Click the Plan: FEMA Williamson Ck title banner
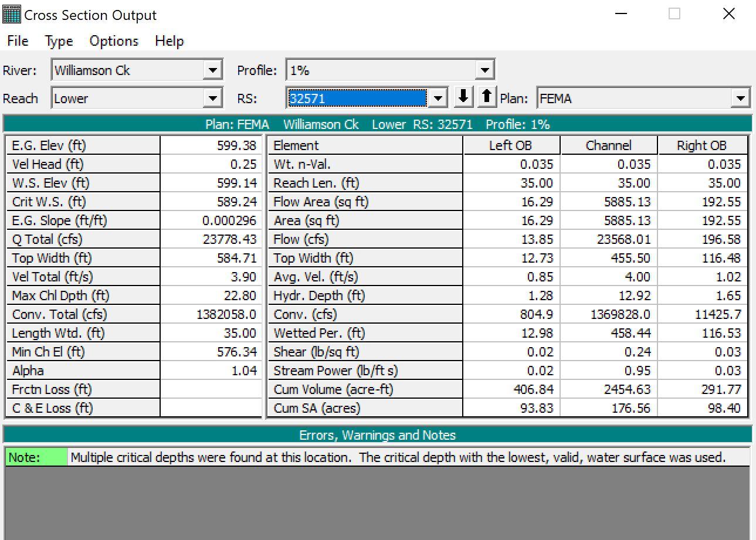 (x=378, y=124)
